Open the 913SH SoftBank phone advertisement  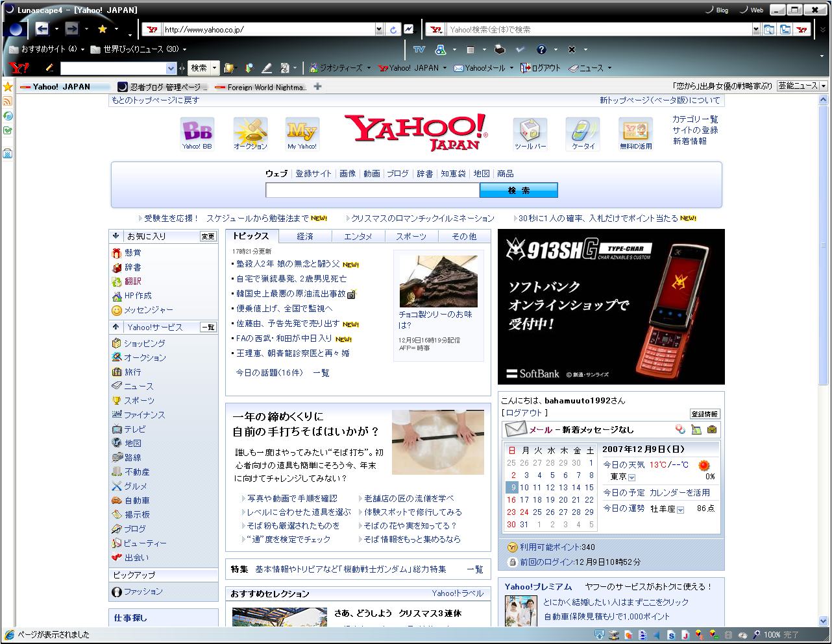click(x=611, y=307)
